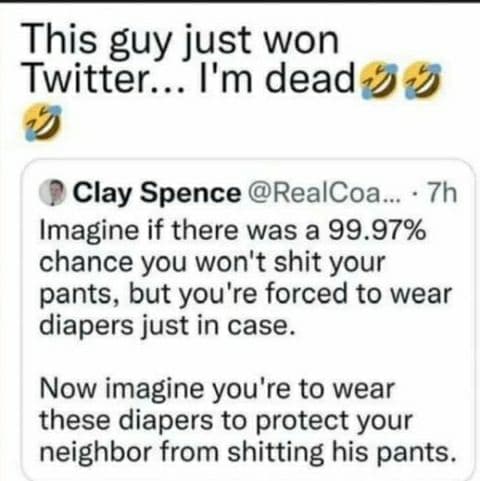Click the second laughing emoji at line end
The width and height of the screenshot is (480, 481).
click(x=423, y=80)
